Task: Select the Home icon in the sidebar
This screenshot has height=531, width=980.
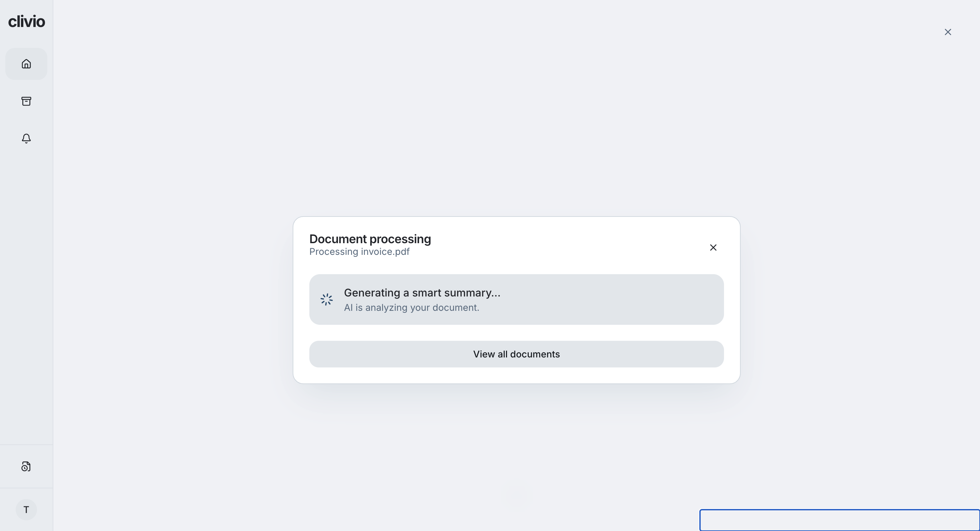Action: point(26,64)
